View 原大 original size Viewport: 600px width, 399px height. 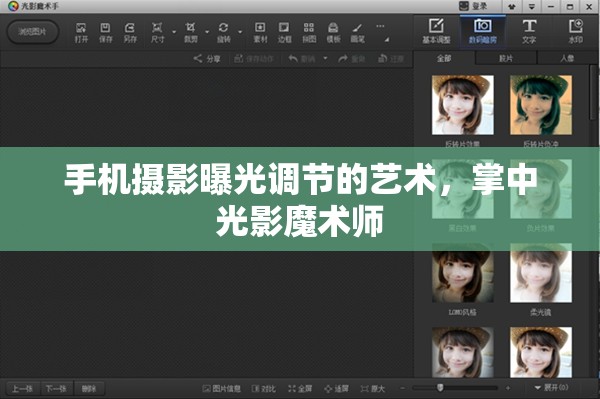point(372,389)
